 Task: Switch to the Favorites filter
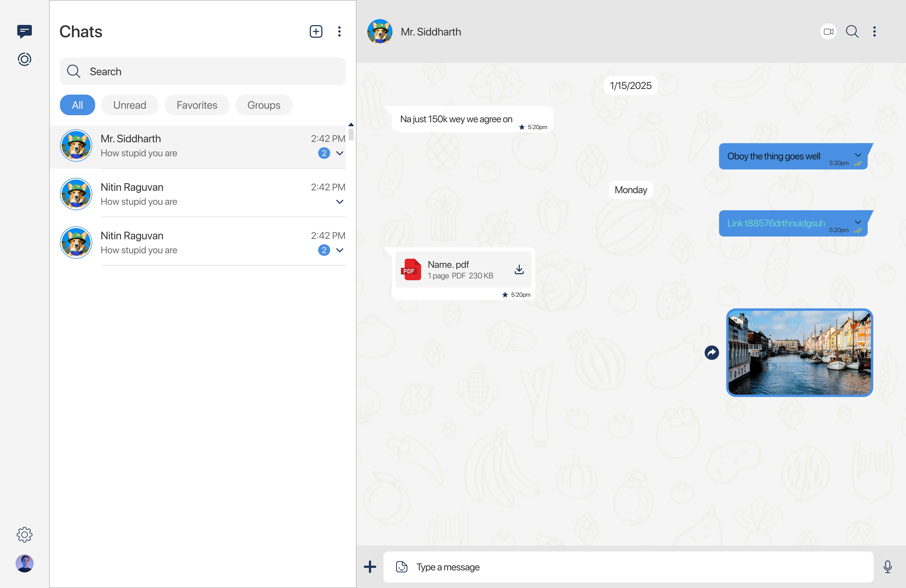pyautogui.click(x=197, y=105)
